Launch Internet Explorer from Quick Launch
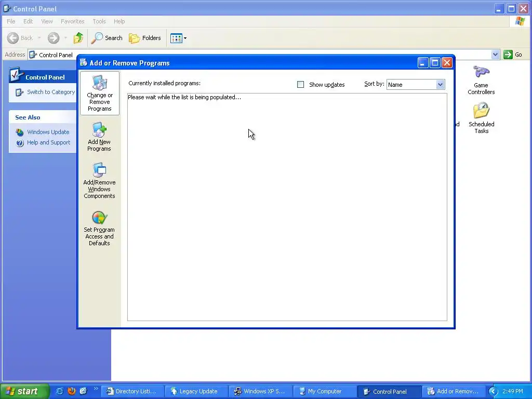 click(x=59, y=391)
